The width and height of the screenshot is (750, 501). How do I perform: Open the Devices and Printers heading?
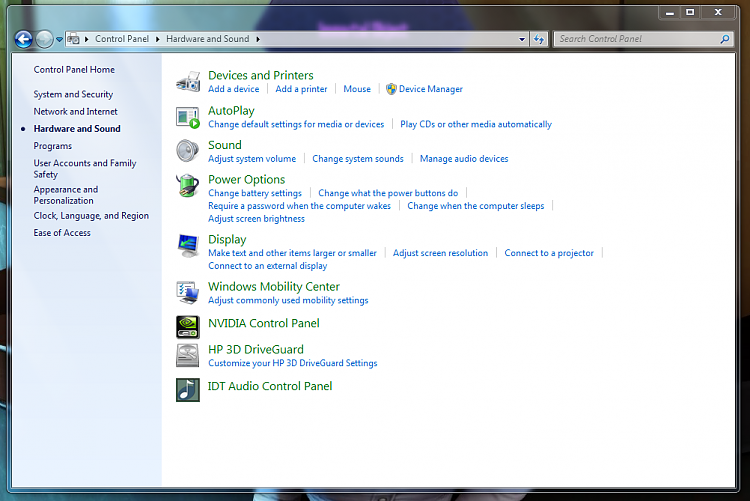click(261, 75)
